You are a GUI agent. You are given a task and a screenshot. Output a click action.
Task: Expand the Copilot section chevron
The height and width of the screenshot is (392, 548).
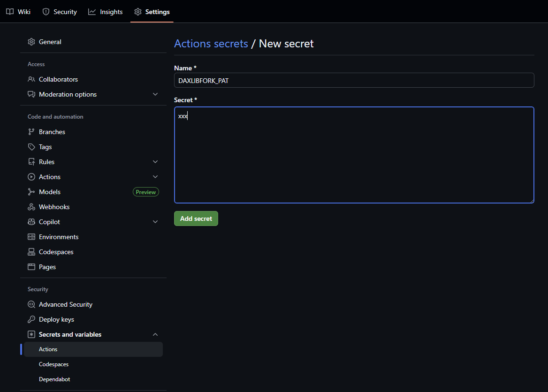(155, 222)
